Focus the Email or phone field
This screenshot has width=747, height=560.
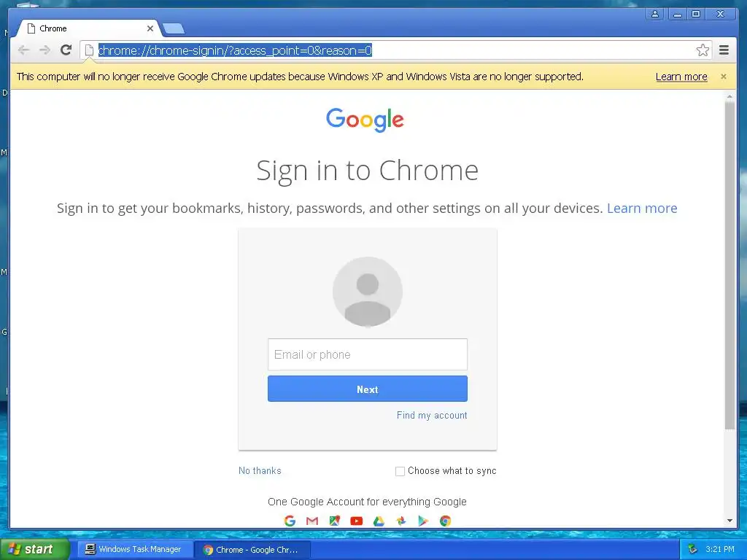368,354
